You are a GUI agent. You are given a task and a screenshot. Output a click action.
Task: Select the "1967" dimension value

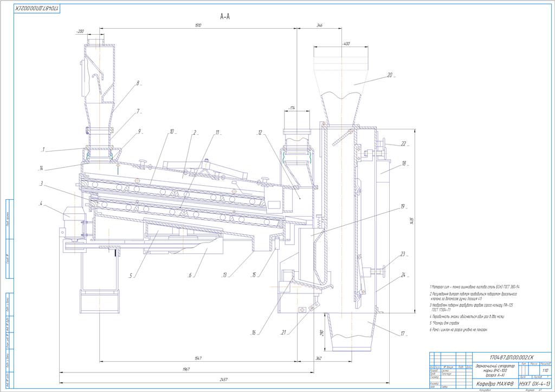tap(186, 369)
